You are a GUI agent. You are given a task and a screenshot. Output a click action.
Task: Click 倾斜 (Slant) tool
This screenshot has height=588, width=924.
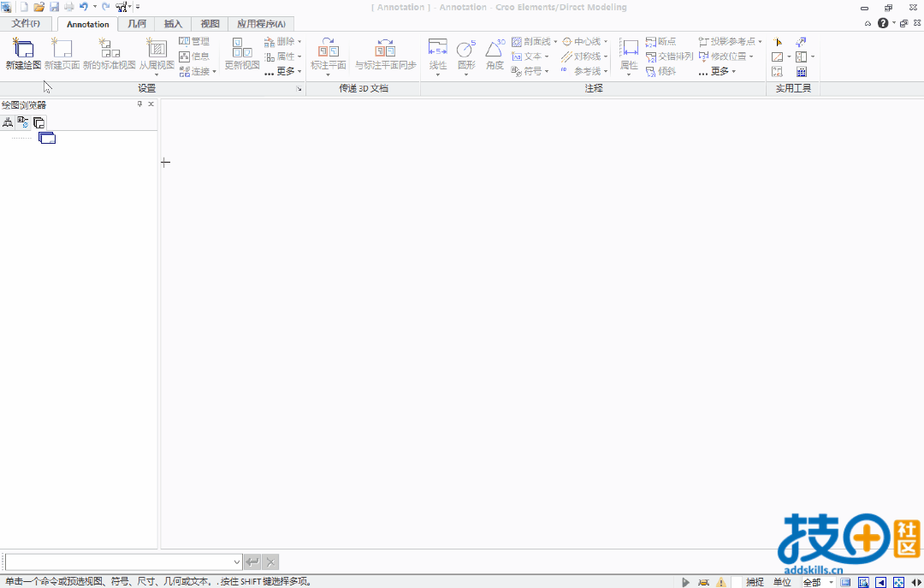point(660,71)
